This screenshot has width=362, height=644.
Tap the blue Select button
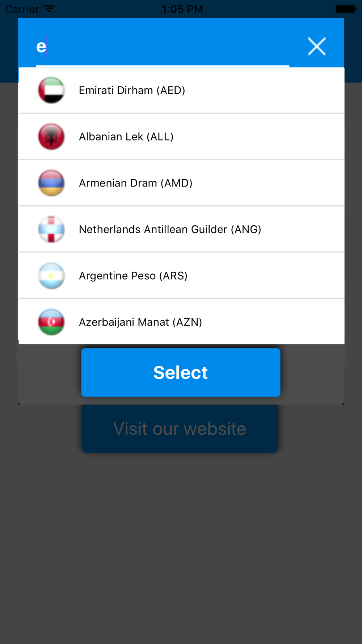(x=181, y=372)
